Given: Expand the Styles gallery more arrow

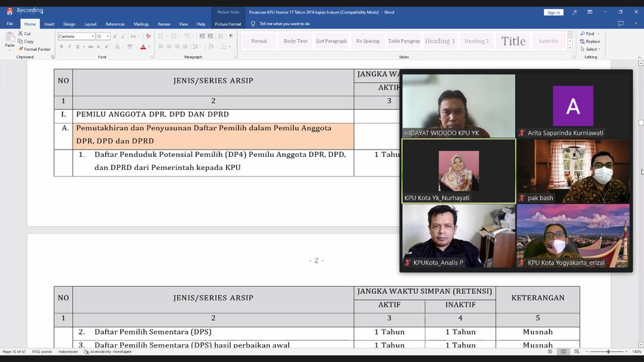Looking at the screenshot, I should click(570, 48).
